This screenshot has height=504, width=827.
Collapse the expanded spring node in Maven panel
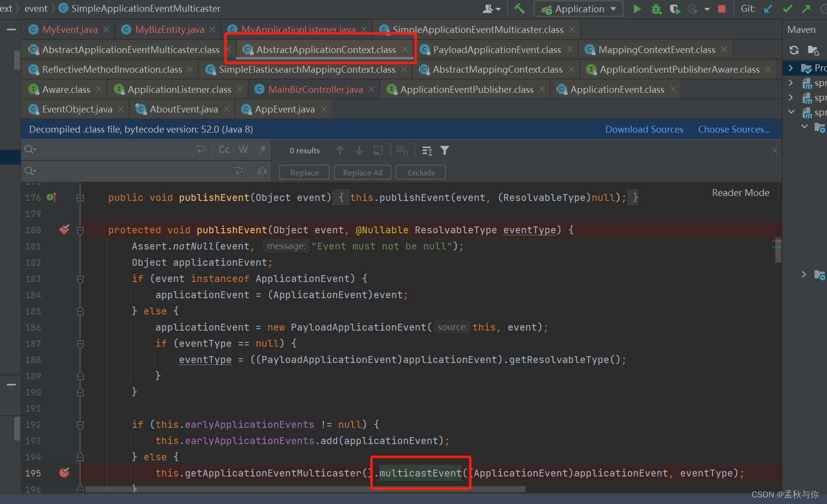(791, 112)
